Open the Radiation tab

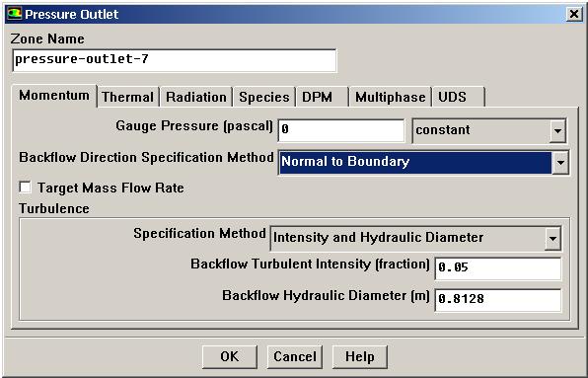[x=196, y=97]
